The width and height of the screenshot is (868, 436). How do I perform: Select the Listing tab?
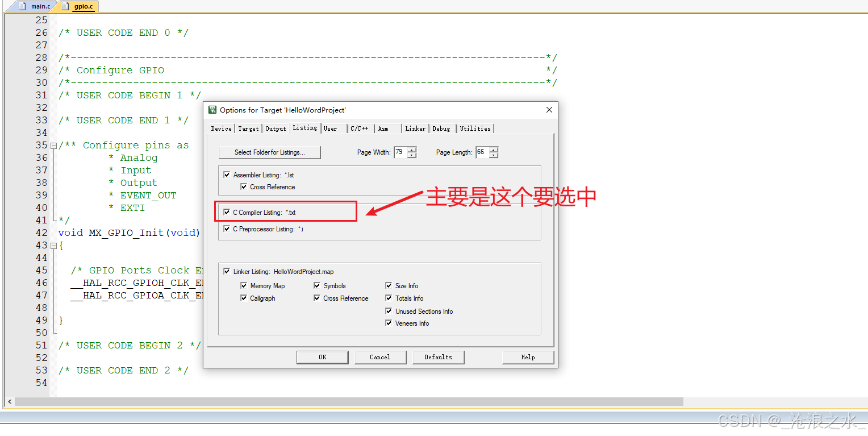point(305,127)
